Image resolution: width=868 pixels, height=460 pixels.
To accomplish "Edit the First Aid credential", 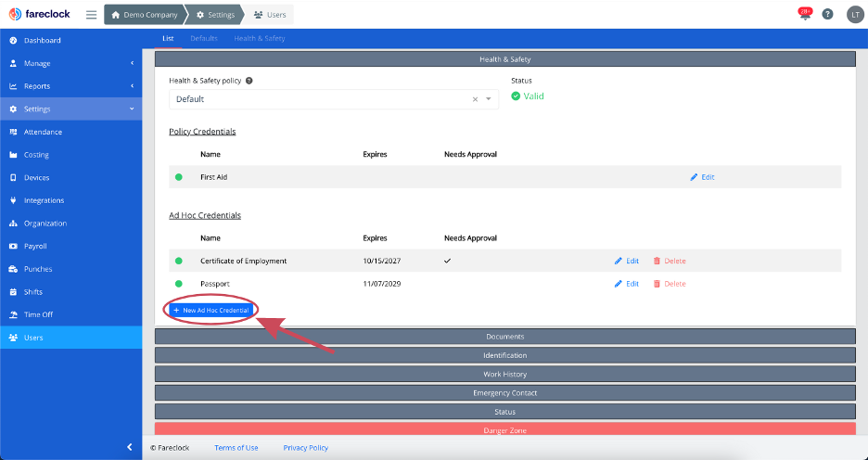I will 703,177.
